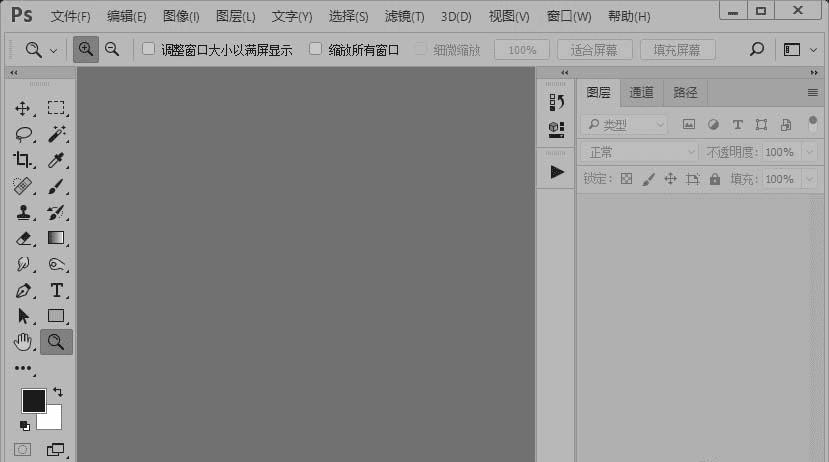Lock transparent pixels
829x462 pixels.
627,179
